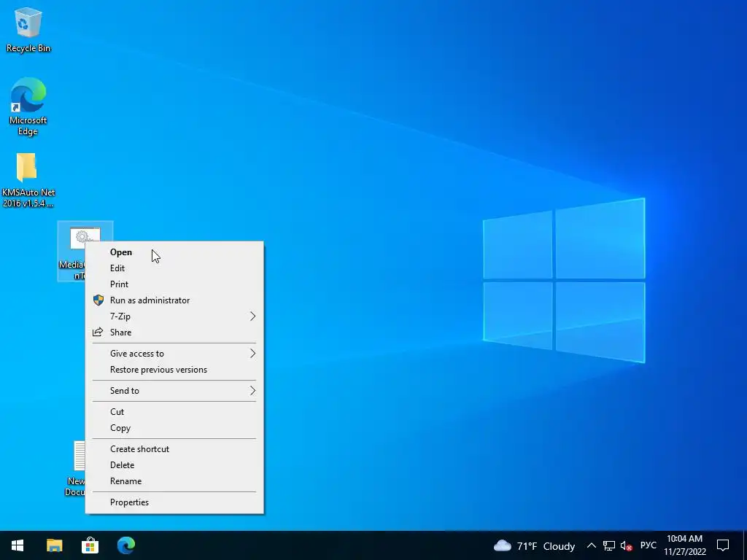The width and height of the screenshot is (747, 560).
Task: Open Microsoft Store from the taskbar
Action: (90, 545)
